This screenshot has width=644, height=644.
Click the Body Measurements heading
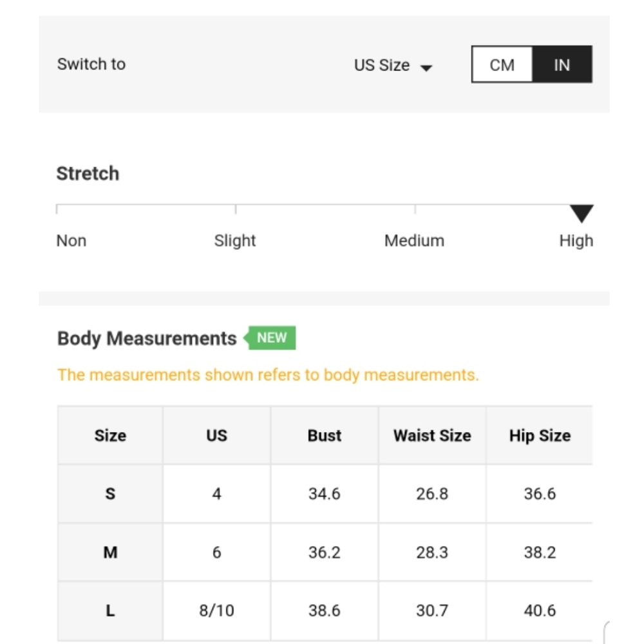tap(147, 339)
